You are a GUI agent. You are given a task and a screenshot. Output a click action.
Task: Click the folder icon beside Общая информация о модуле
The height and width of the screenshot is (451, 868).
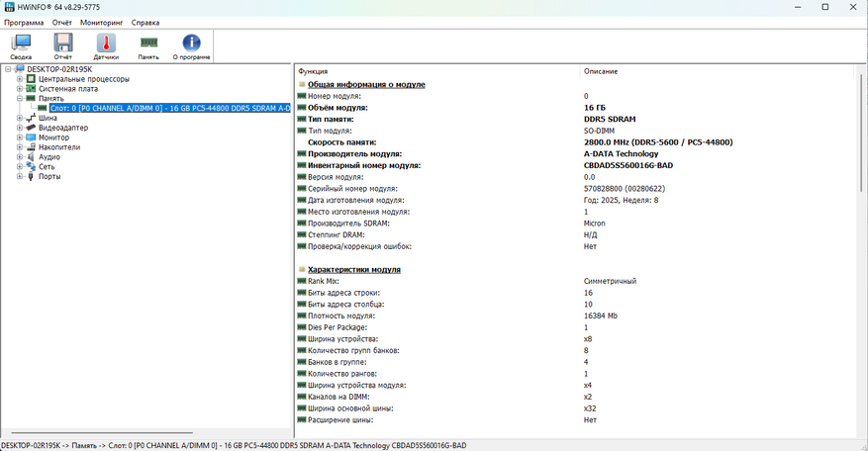(302, 84)
